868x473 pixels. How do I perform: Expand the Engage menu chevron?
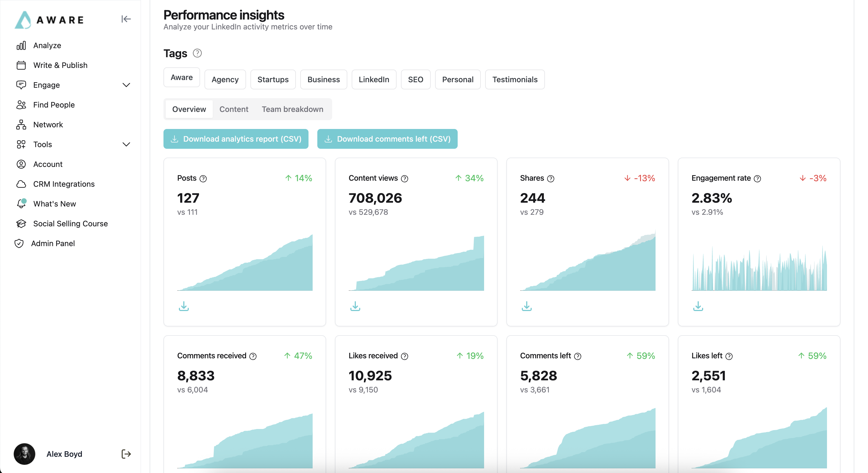tap(126, 85)
